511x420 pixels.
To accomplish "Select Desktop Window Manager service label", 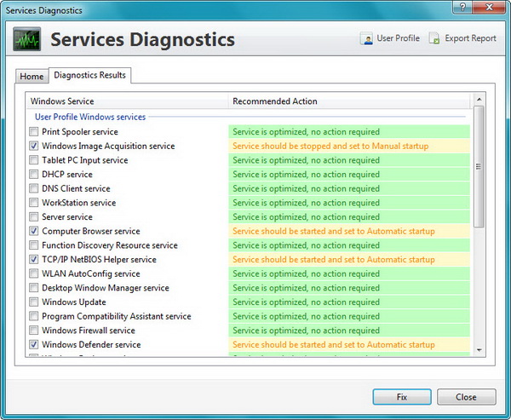I will tap(106, 288).
